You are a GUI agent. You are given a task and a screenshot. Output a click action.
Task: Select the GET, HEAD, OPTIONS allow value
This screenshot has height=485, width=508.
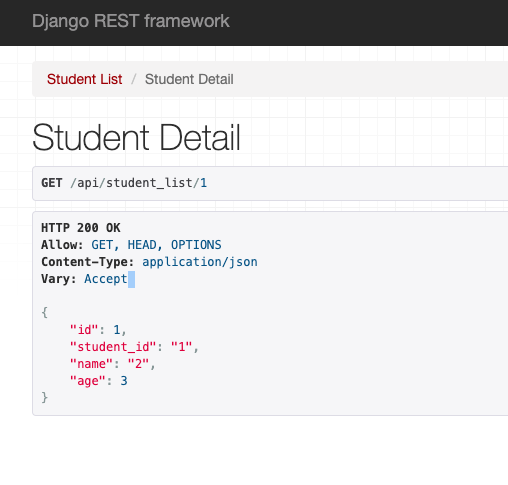point(156,245)
